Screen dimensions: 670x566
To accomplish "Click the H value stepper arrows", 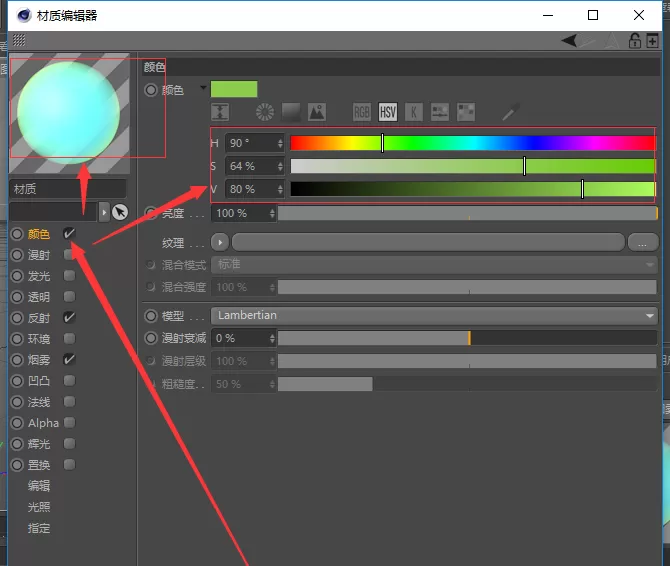I will [280, 143].
